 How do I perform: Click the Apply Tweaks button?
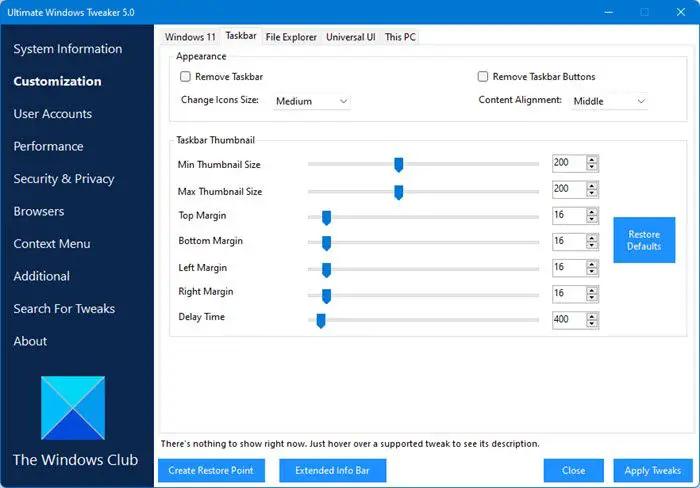(653, 471)
